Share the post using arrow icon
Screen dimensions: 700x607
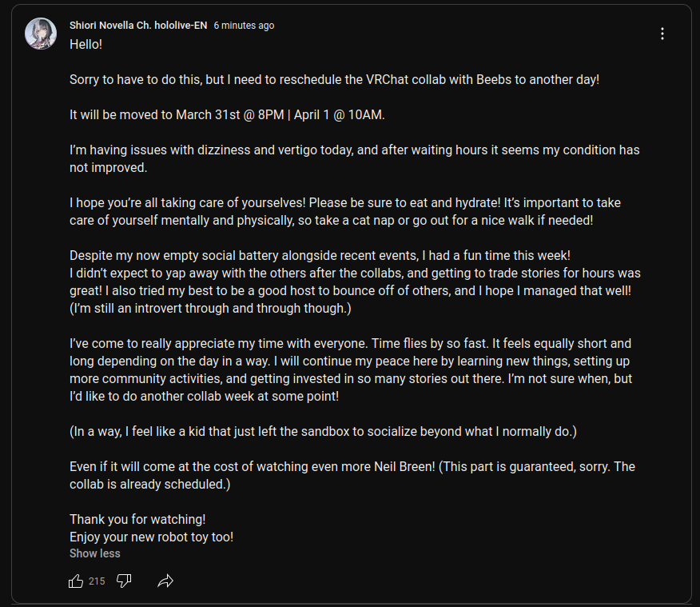(x=165, y=581)
